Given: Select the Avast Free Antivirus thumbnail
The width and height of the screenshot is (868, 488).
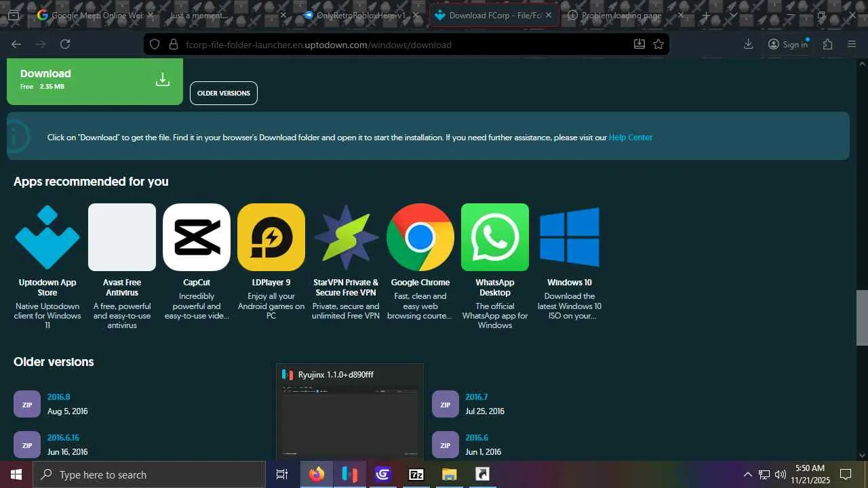Looking at the screenshot, I should pos(122,237).
